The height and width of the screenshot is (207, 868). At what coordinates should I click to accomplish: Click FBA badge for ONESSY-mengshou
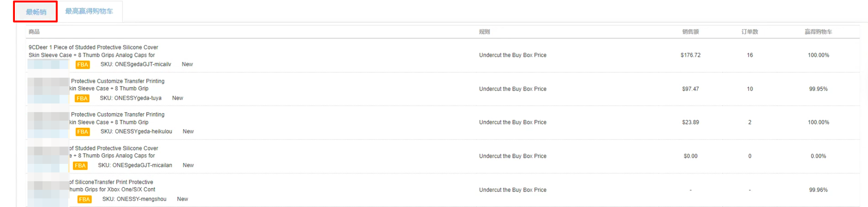point(84,199)
